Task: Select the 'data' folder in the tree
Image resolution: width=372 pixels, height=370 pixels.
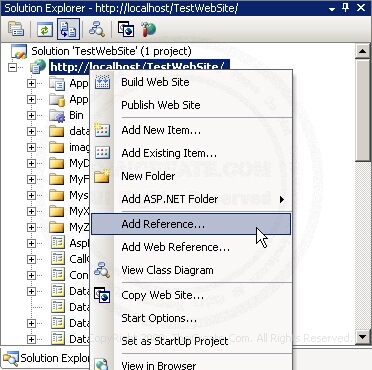Action: click(79, 131)
